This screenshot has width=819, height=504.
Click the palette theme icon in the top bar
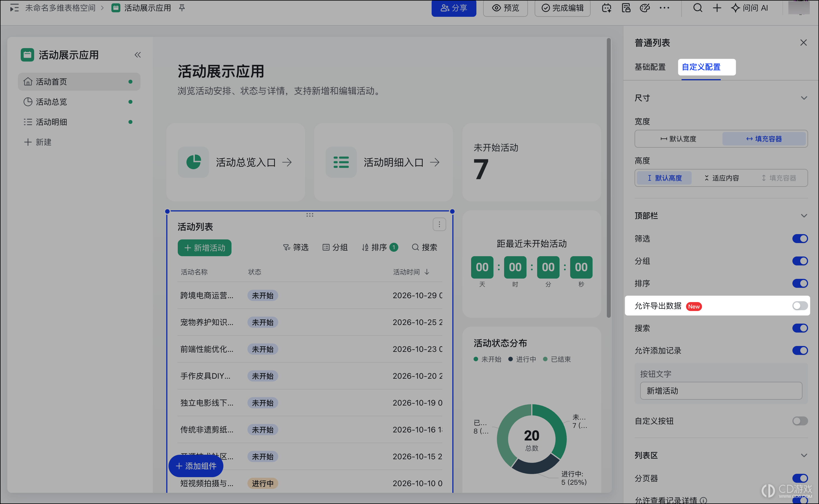click(645, 8)
